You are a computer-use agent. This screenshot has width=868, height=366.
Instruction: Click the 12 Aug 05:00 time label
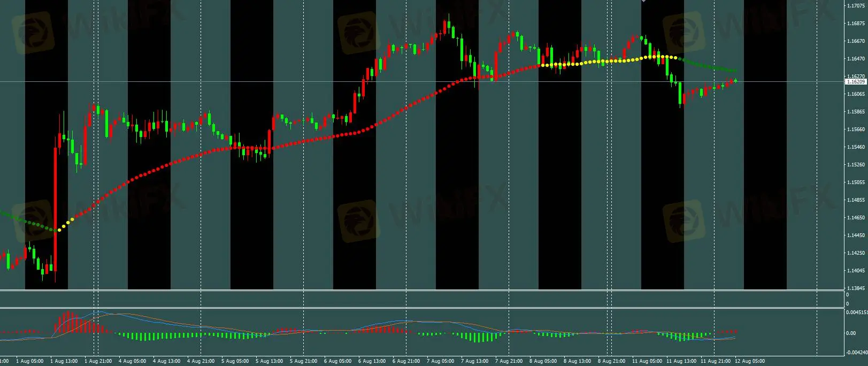[x=750, y=361]
